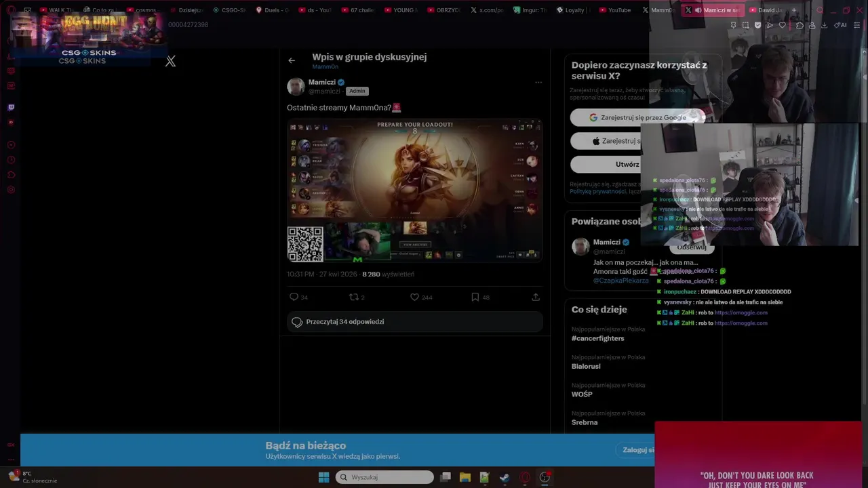This screenshot has height=488, width=868.
Task: Click the reply icon with 34 replies
Action: [x=294, y=297]
